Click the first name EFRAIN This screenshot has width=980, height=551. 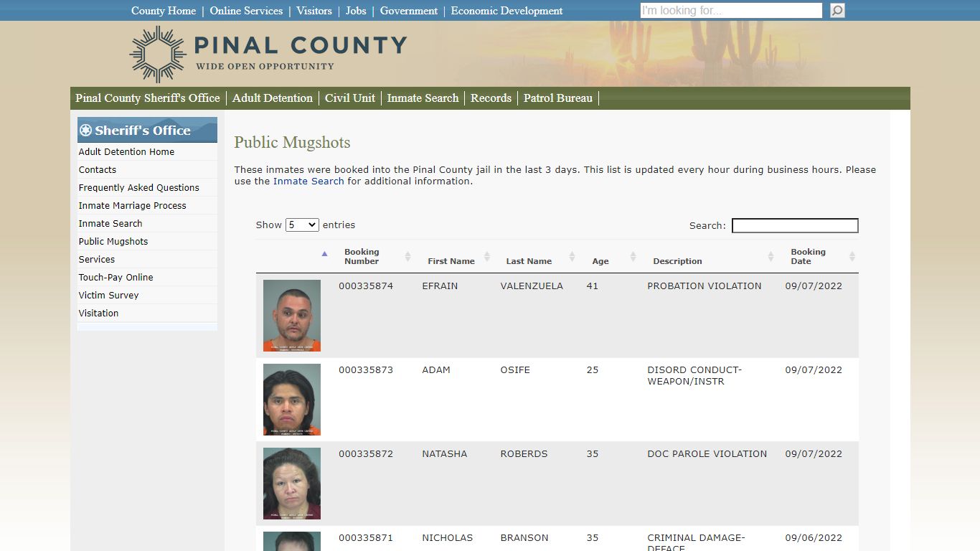440,286
